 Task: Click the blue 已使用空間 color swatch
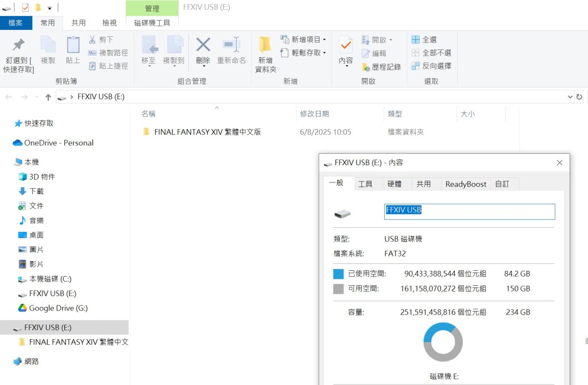[x=338, y=274]
